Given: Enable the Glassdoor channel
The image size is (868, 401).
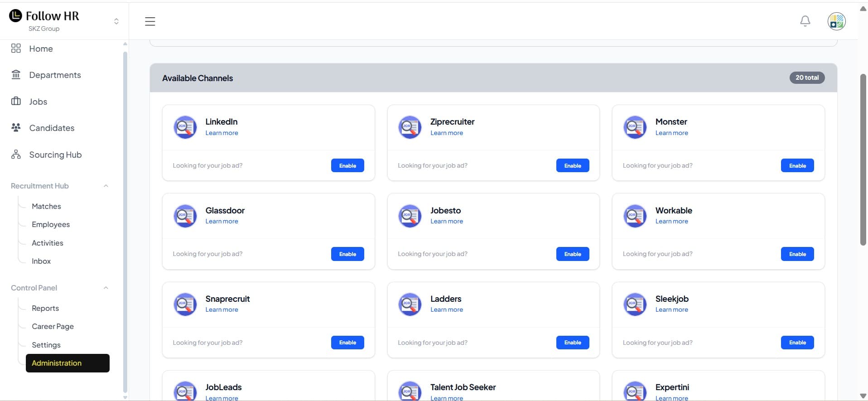Looking at the screenshot, I should (x=347, y=254).
